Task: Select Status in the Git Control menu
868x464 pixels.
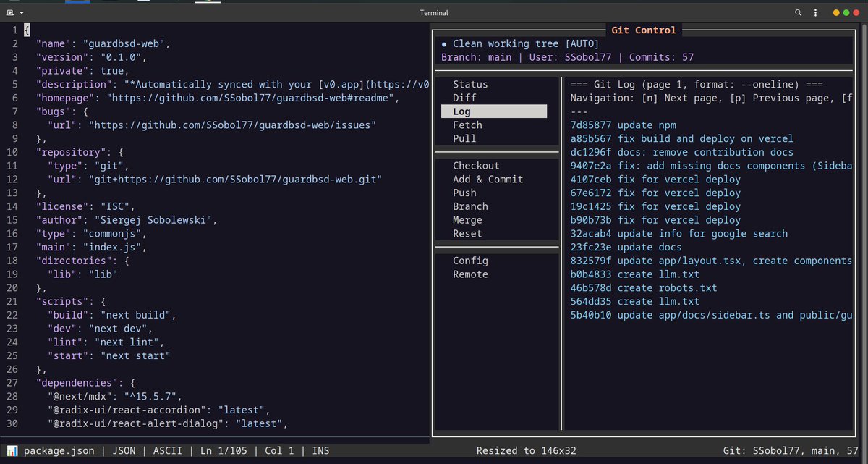Action: tap(470, 85)
